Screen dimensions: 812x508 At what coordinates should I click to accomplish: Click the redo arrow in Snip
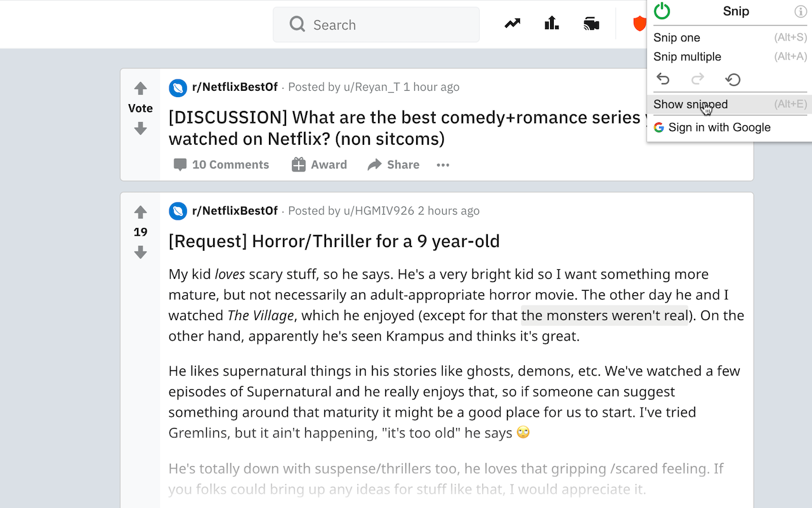[698, 79]
